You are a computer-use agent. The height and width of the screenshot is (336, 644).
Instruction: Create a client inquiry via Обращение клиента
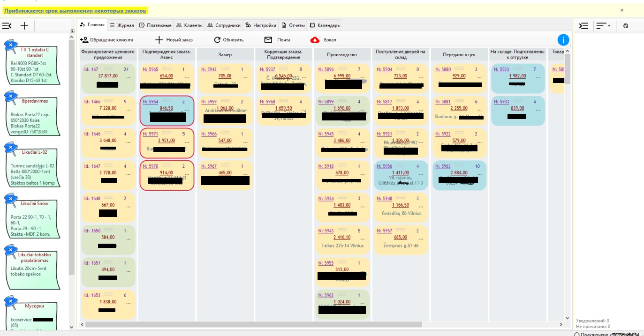click(107, 40)
